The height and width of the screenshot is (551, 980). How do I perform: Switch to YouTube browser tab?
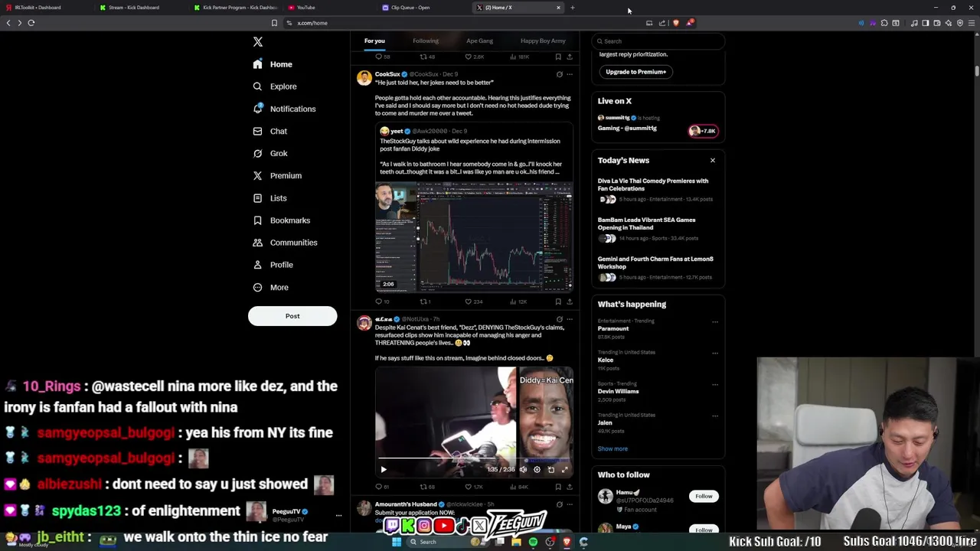[328, 8]
